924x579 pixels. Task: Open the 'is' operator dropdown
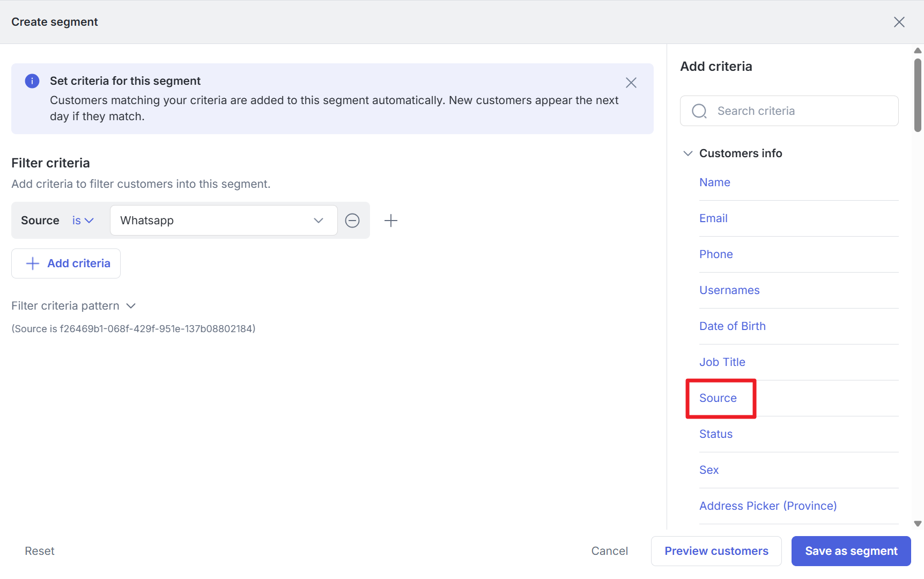(83, 221)
